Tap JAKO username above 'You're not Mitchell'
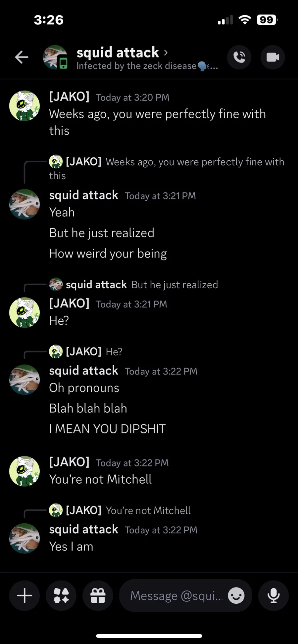 click(x=69, y=462)
